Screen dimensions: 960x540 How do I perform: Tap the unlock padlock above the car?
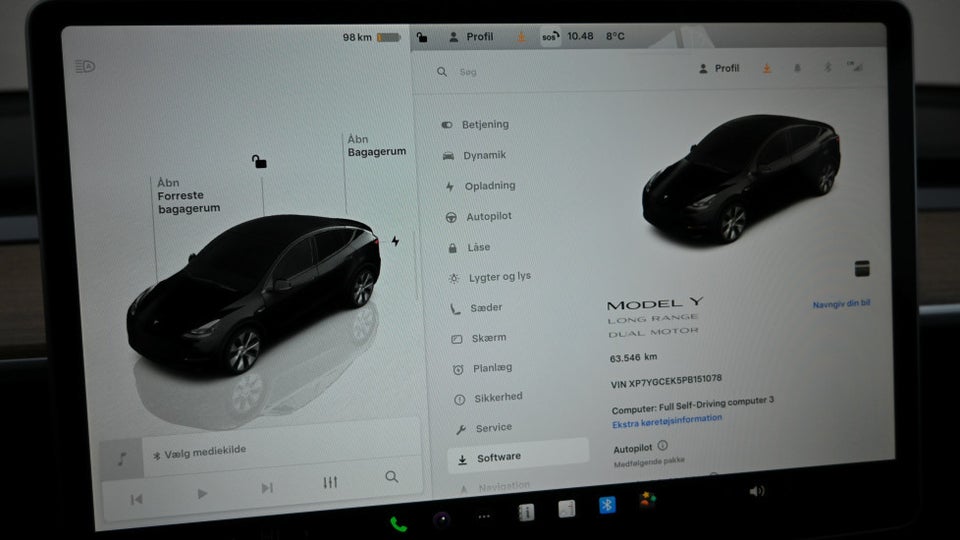point(259,162)
